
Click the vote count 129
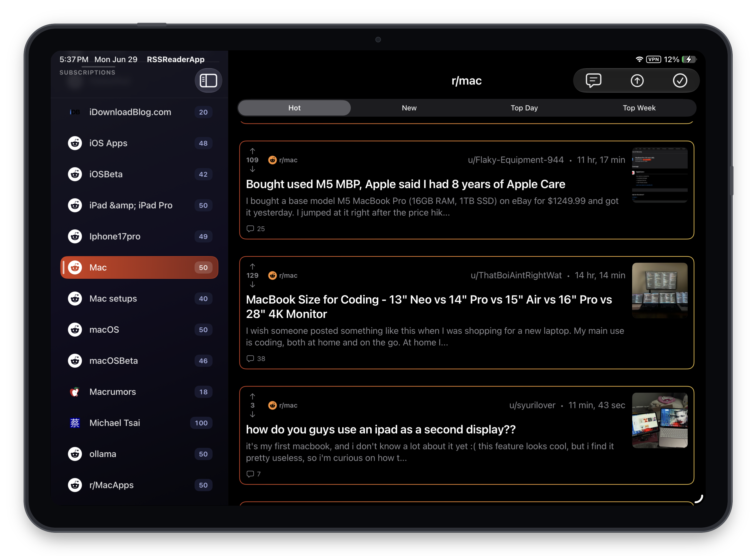tap(252, 275)
